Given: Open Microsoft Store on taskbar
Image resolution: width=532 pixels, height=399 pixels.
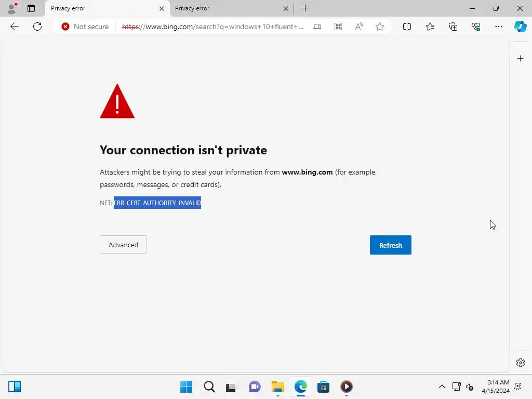Looking at the screenshot, I should 323,387.
